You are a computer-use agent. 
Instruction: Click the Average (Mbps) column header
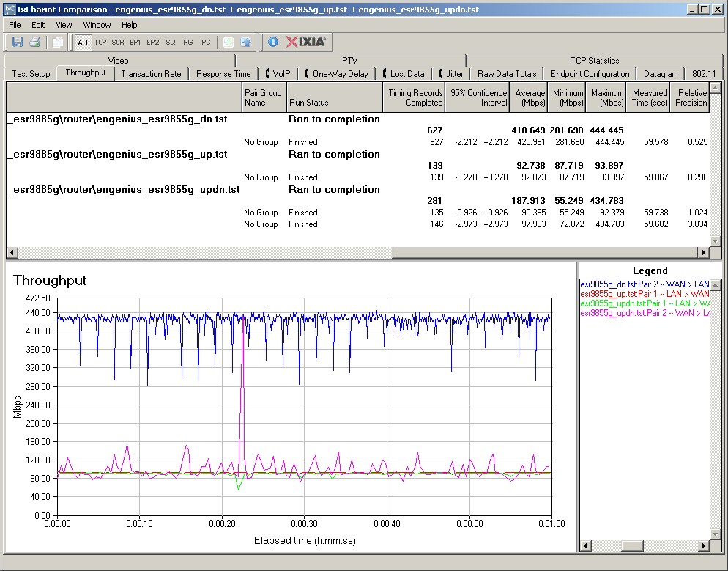click(528, 97)
